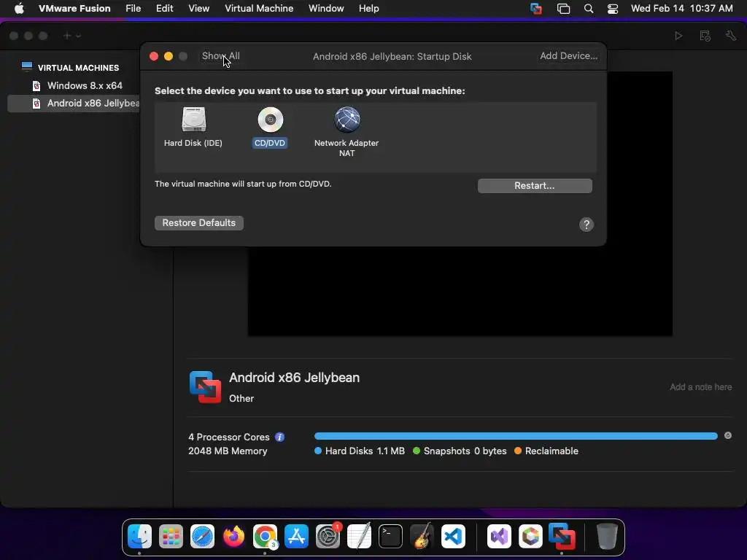Click the Hard Disks 1.1 MB legend
747x560 pixels.
click(360, 451)
